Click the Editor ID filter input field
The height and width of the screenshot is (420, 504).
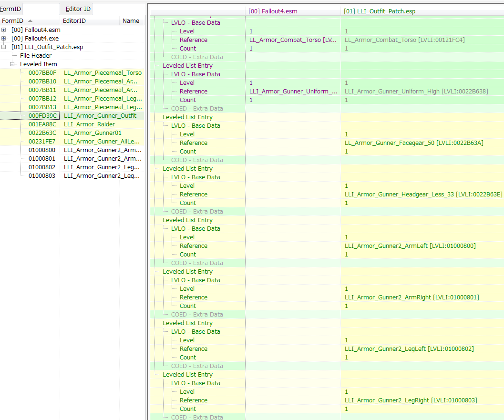click(x=119, y=9)
